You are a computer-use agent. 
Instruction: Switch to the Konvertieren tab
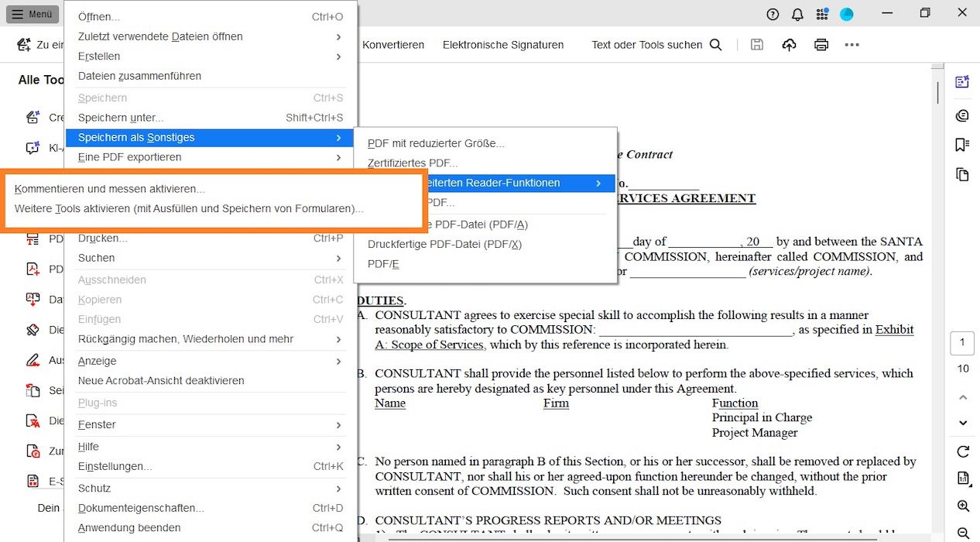[x=393, y=45]
